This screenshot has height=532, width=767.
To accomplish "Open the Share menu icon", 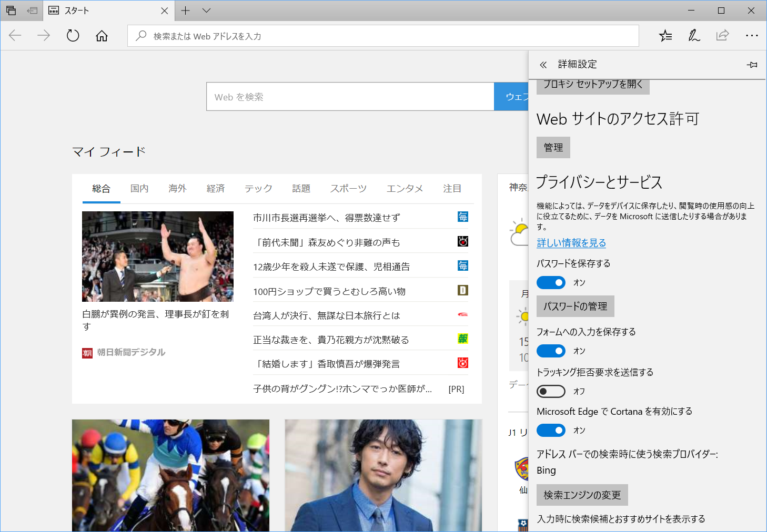I will [x=722, y=35].
